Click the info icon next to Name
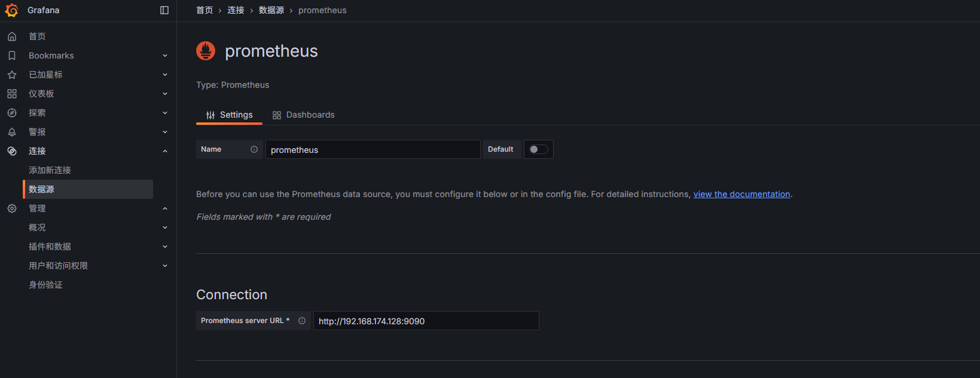The width and height of the screenshot is (980, 378). coord(254,149)
